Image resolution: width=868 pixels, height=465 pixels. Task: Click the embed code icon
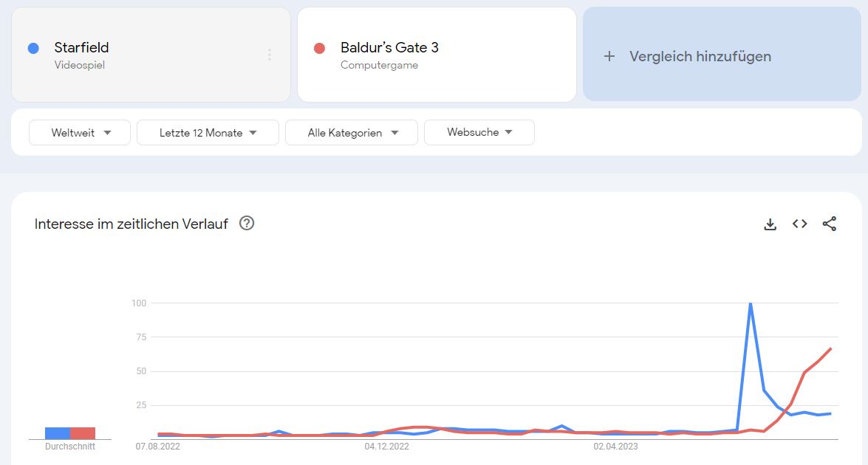[x=799, y=224]
